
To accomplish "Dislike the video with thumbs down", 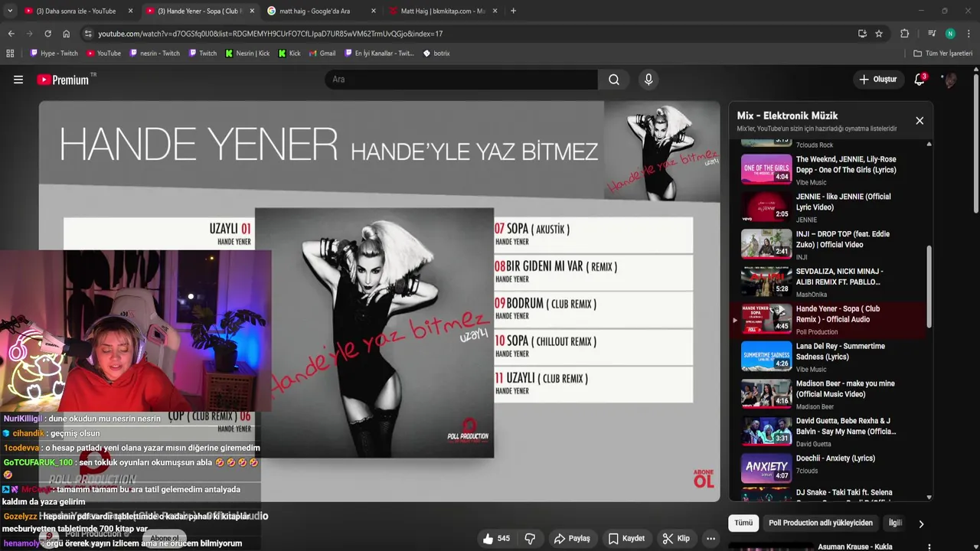I will pyautogui.click(x=530, y=539).
